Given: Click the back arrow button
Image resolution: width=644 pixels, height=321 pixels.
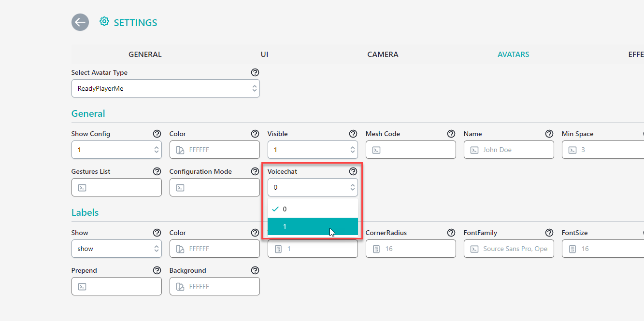Looking at the screenshot, I should (80, 22).
